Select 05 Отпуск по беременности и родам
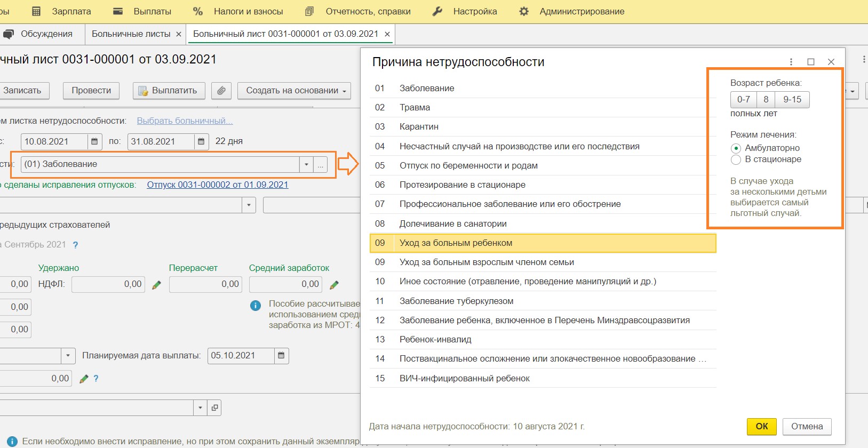Image resolution: width=868 pixels, height=448 pixels. [x=543, y=165]
